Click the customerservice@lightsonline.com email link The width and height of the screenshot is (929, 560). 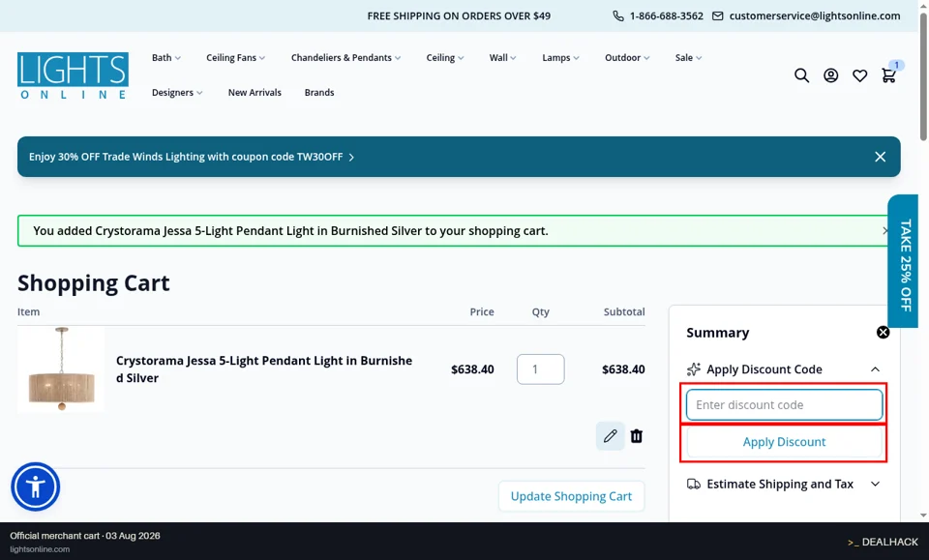point(815,16)
